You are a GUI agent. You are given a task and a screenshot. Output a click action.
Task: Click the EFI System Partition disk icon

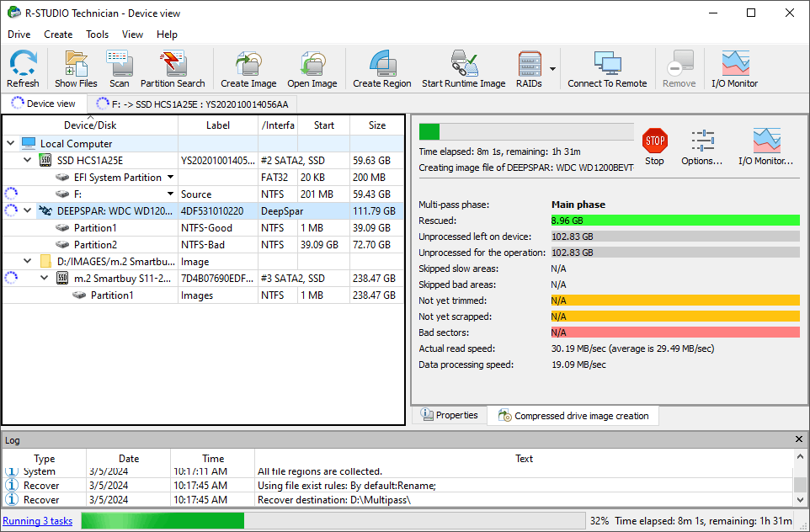62,177
